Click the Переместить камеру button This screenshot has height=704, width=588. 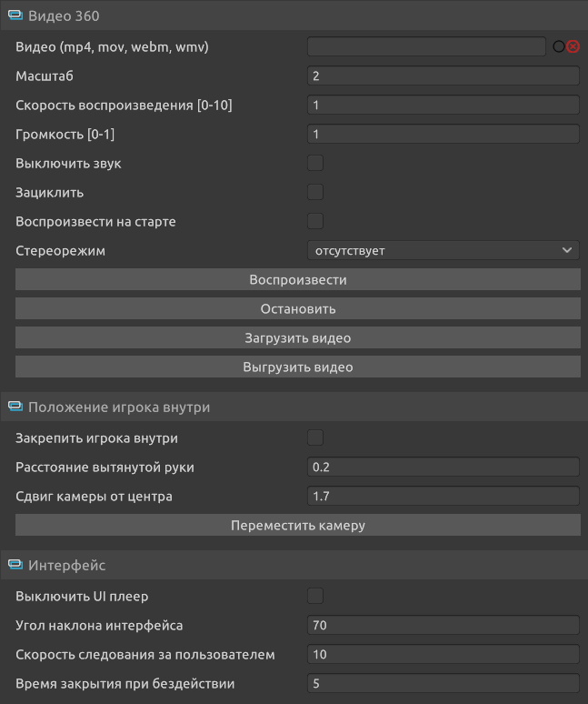[297, 526]
